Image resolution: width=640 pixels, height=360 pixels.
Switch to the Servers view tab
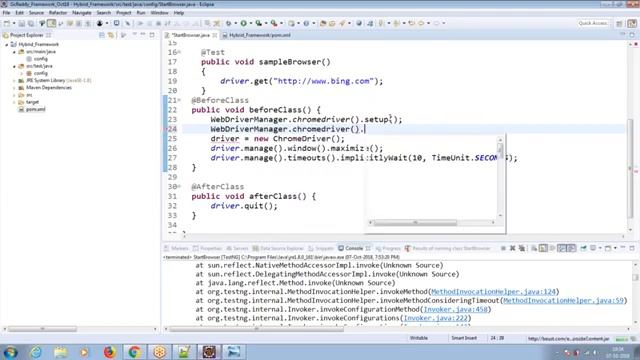(x=237, y=248)
